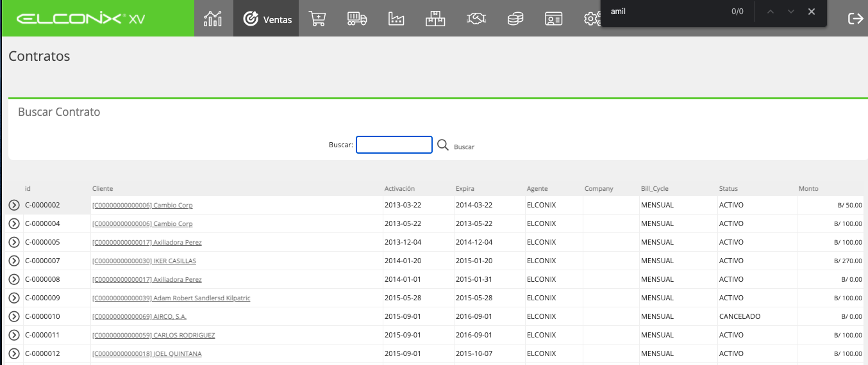Click the Contratos page heading

(x=39, y=56)
